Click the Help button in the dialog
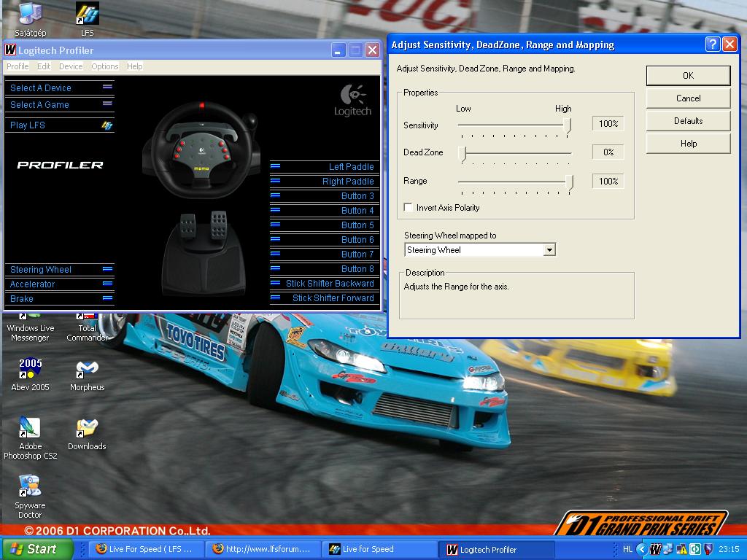The width and height of the screenshot is (747, 560). click(689, 144)
